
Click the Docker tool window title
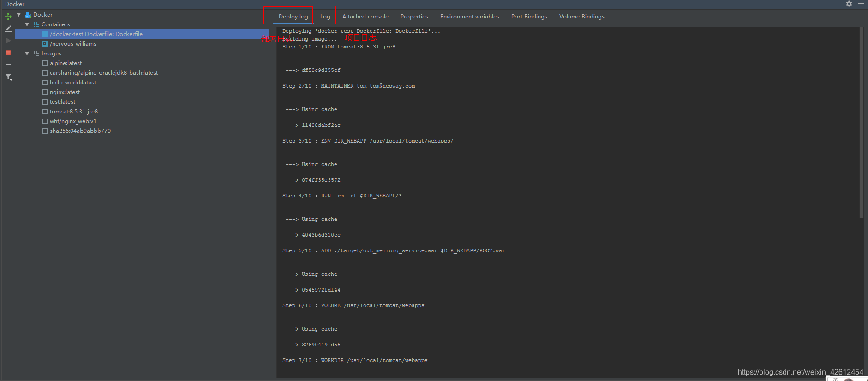15,4
